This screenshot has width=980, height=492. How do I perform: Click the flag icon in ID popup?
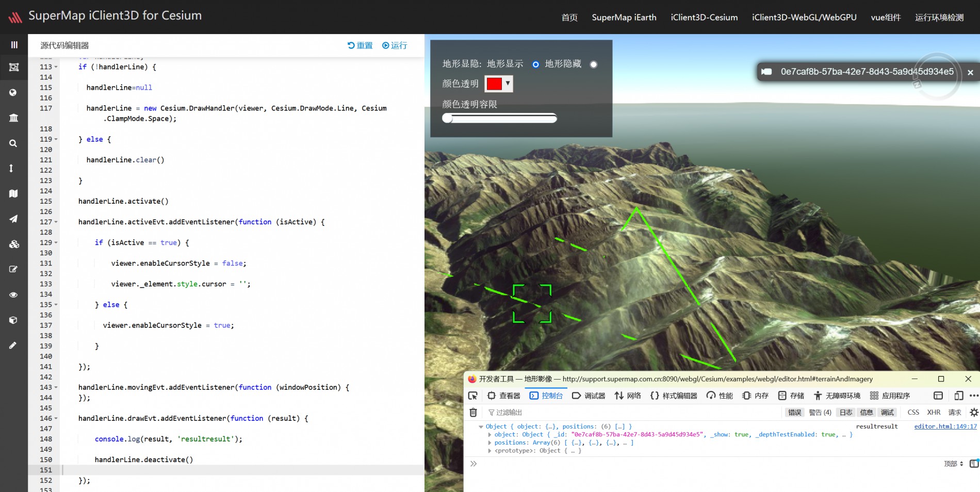tap(766, 72)
